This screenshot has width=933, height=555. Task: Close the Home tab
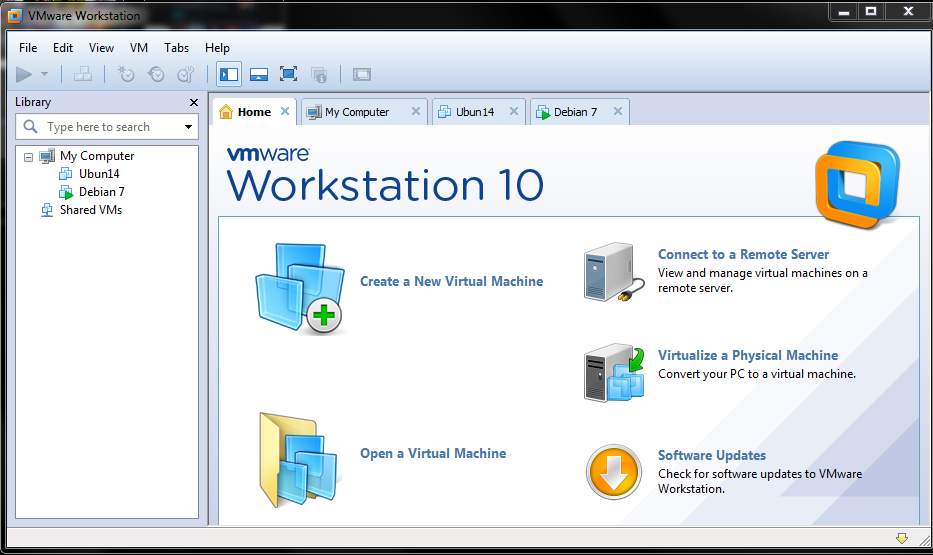285,111
